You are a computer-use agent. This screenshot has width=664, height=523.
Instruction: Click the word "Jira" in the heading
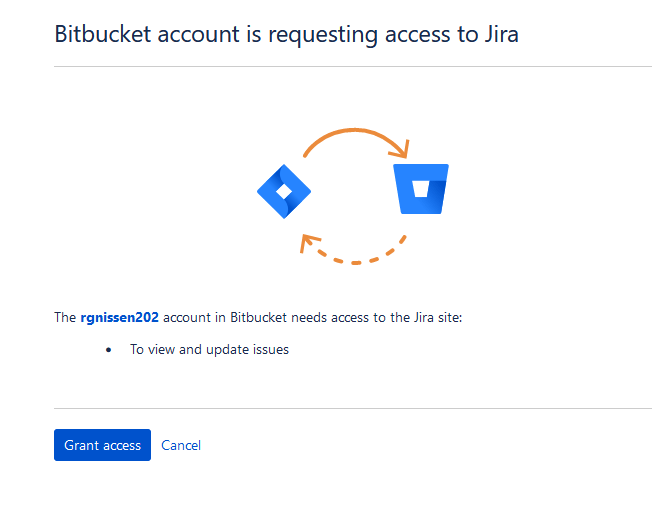pos(497,34)
